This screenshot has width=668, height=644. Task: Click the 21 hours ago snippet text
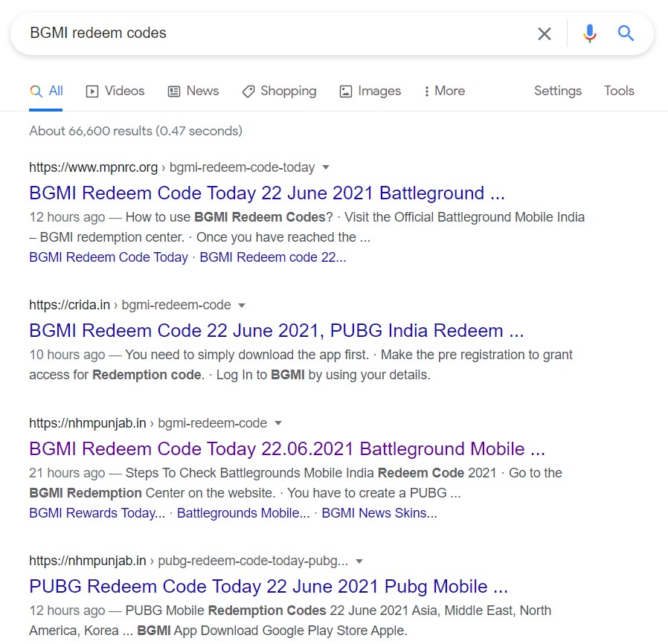[x=67, y=473]
